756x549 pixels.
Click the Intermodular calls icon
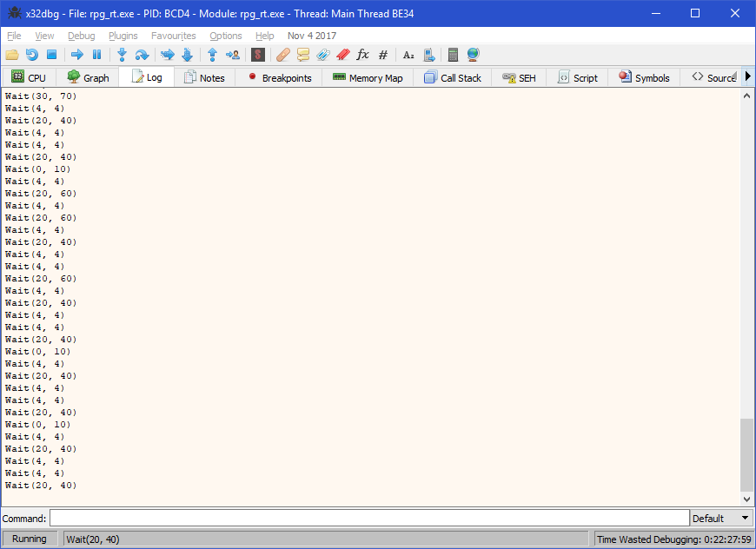pos(428,55)
